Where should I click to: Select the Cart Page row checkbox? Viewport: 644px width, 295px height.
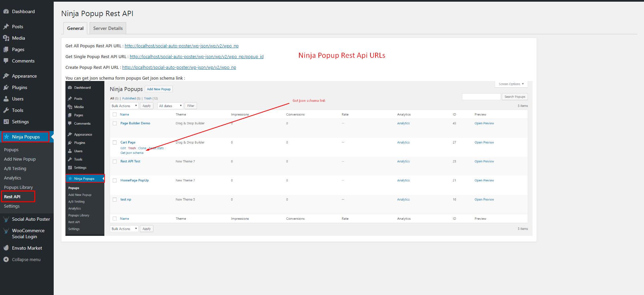(x=115, y=142)
